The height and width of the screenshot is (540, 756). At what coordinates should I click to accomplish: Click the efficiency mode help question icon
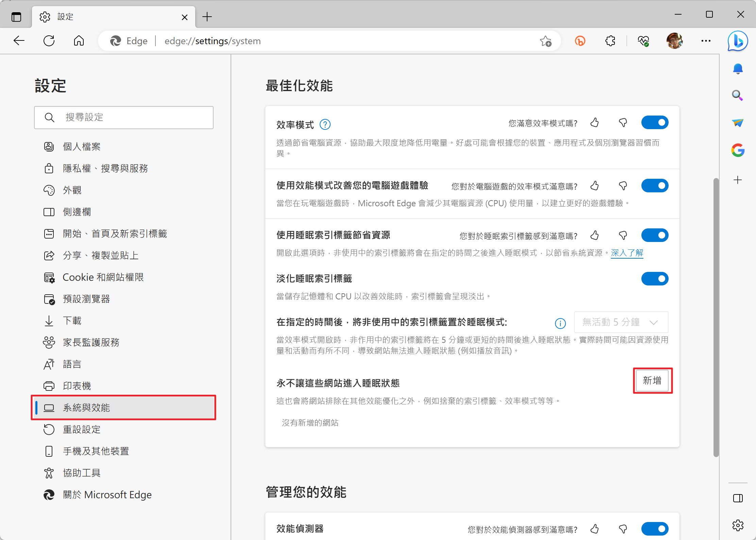(x=325, y=125)
